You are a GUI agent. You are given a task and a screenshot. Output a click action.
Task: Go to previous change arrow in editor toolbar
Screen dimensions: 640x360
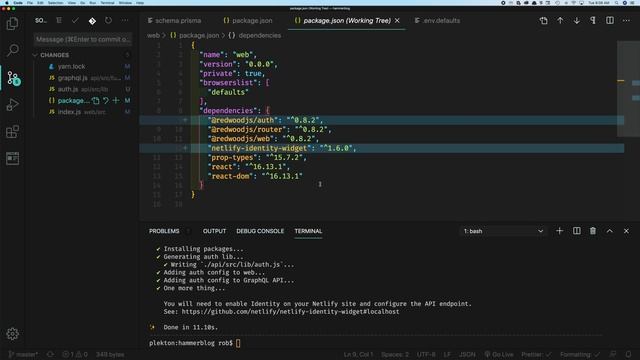tap(560, 20)
